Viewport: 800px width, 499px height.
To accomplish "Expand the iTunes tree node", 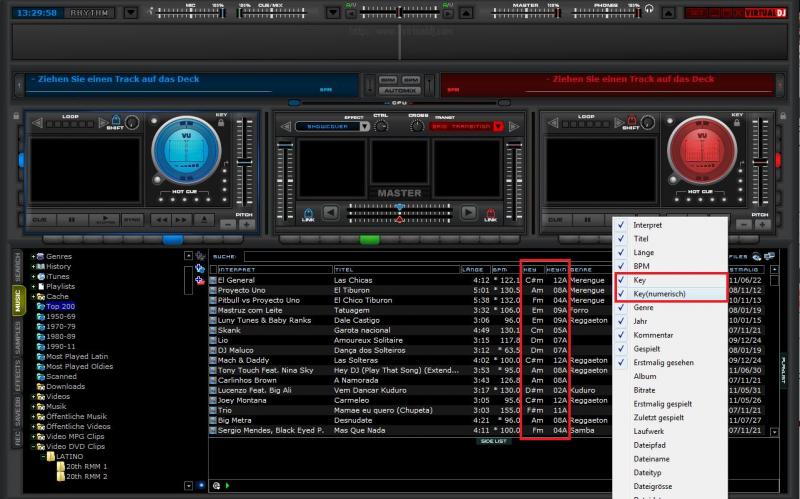I will [33, 277].
